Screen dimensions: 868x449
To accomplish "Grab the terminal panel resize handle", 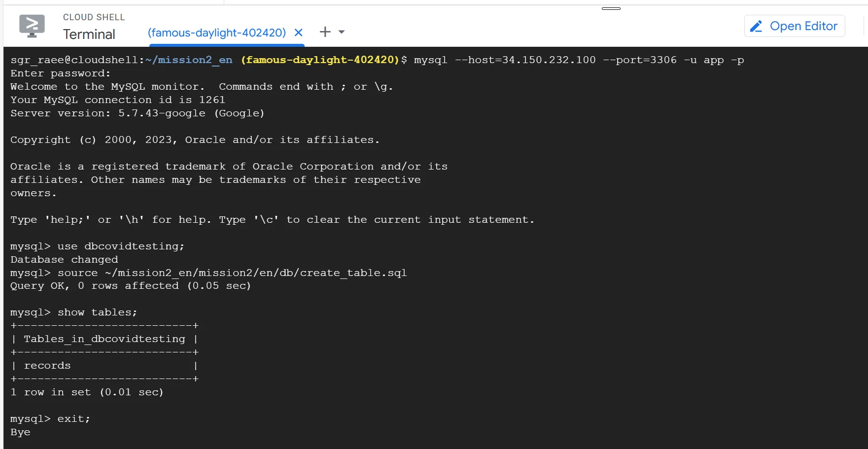I will point(611,8).
